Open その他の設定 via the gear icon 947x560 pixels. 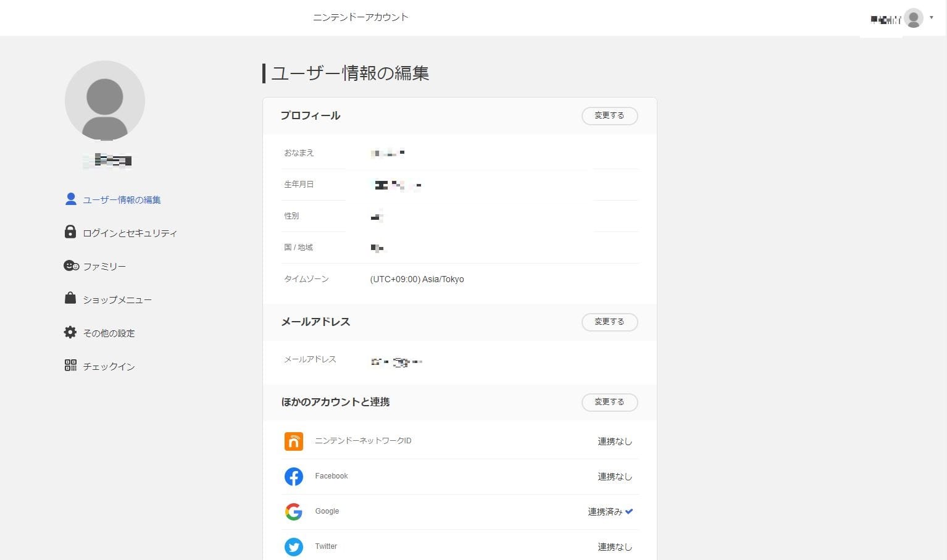click(70, 332)
